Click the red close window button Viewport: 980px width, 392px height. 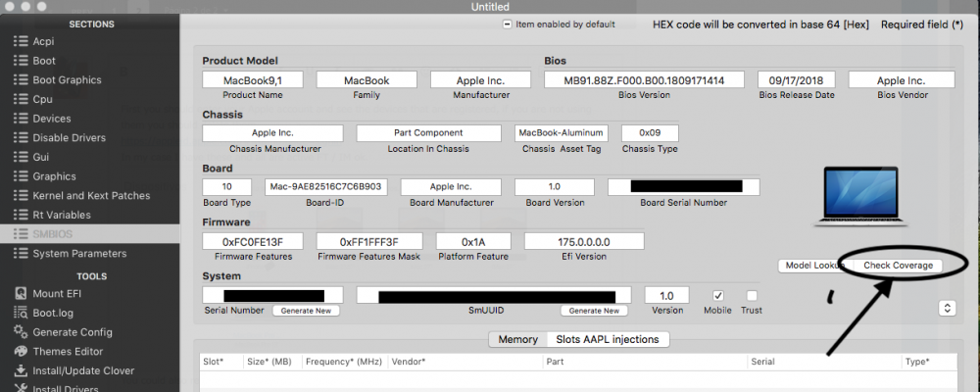click(11, 6)
